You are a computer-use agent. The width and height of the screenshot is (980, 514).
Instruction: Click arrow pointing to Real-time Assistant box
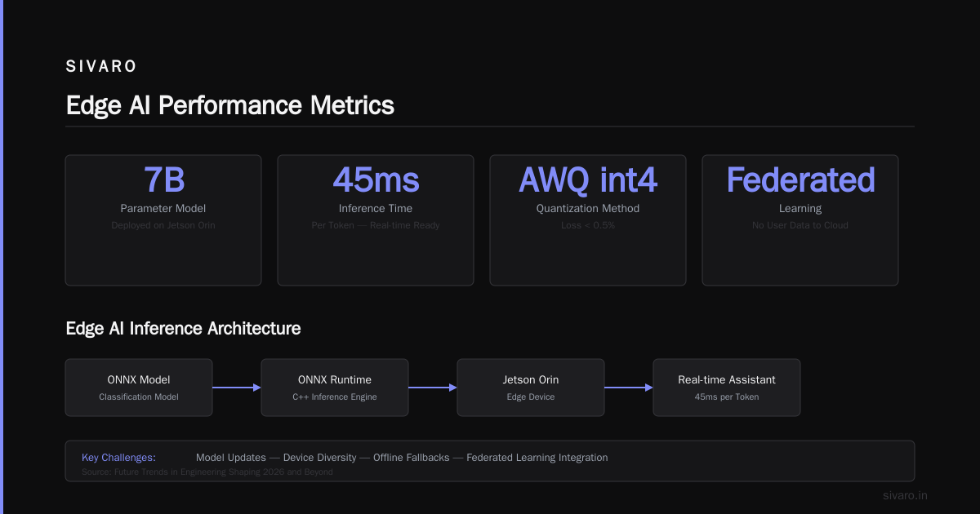click(629, 388)
